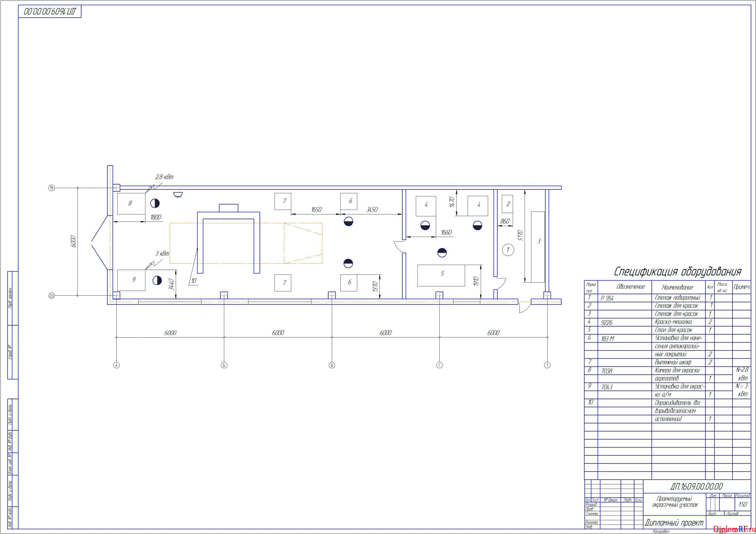Select the "Стол для красок" specification entry
This screenshot has width=756, height=534.
(x=673, y=330)
